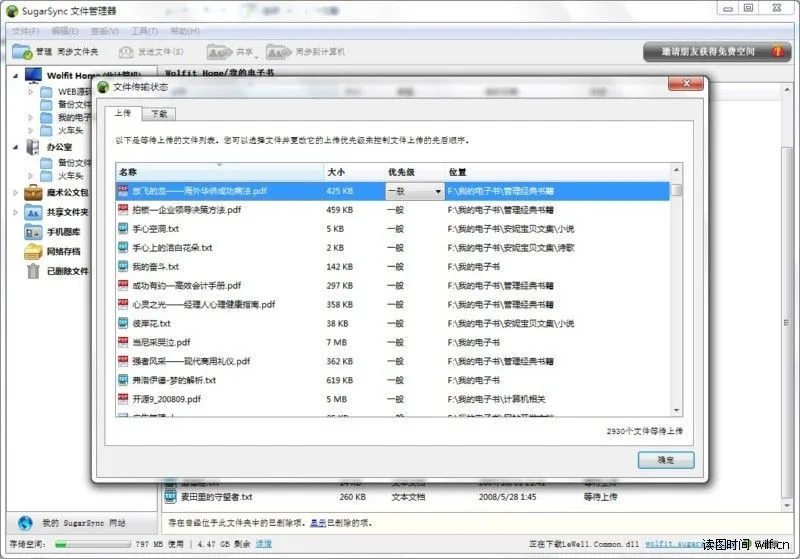Click the 发送文件 toolbar icon
800x559 pixels.
tap(126, 52)
